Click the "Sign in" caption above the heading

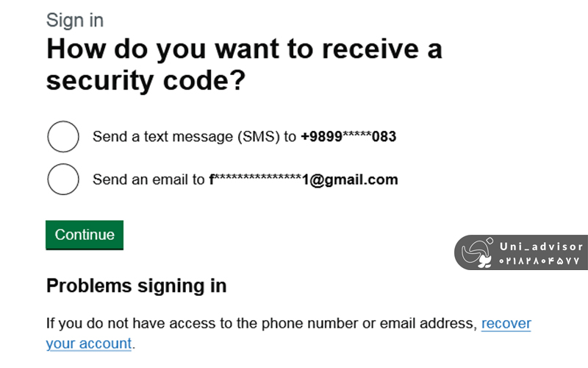point(75,20)
